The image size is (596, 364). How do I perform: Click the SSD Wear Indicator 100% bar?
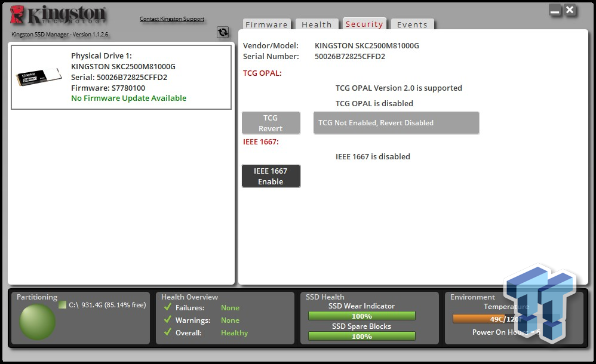[362, 316]
